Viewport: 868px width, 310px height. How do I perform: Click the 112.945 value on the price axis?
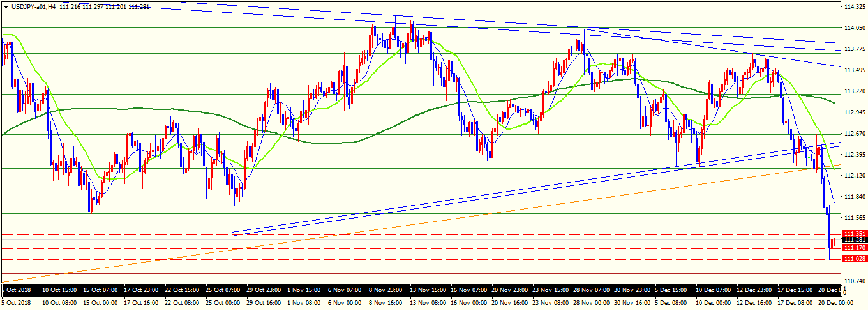click(855, 112)
